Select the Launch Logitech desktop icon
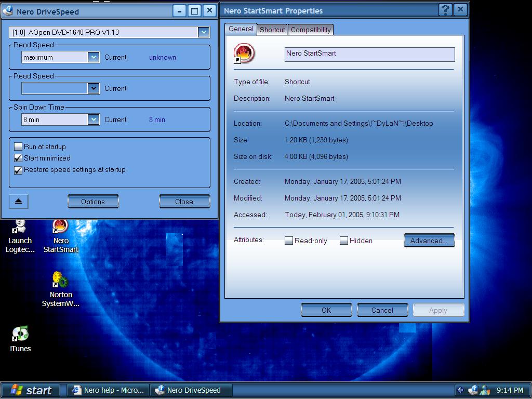This screenshot has width=532, height=399. click(x=20, y=228)
